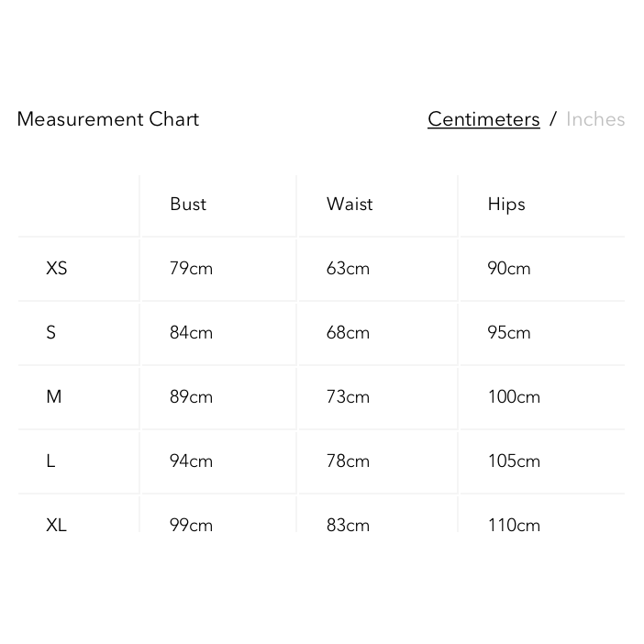Click the Bust column header
The width and height of the screenshot is (644, 644).
tap(188, 204)
